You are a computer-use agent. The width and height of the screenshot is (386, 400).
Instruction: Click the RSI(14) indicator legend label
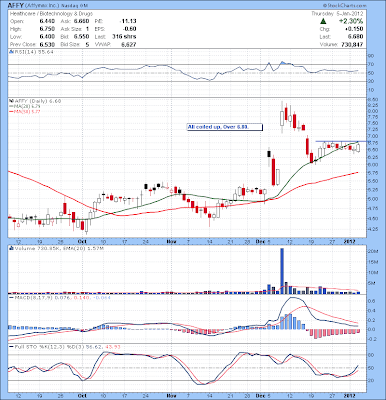click(x=32, y=52)
